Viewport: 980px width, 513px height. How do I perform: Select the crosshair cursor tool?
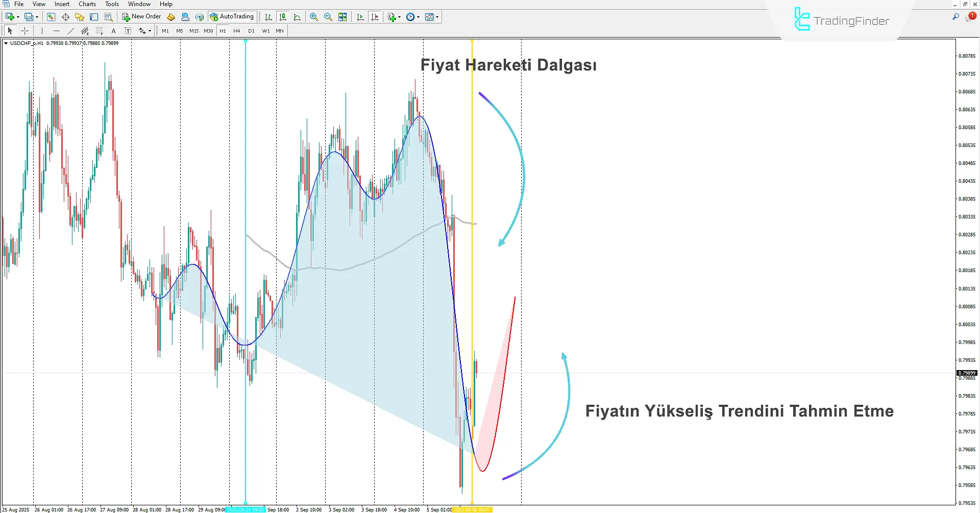click(24, 31)
